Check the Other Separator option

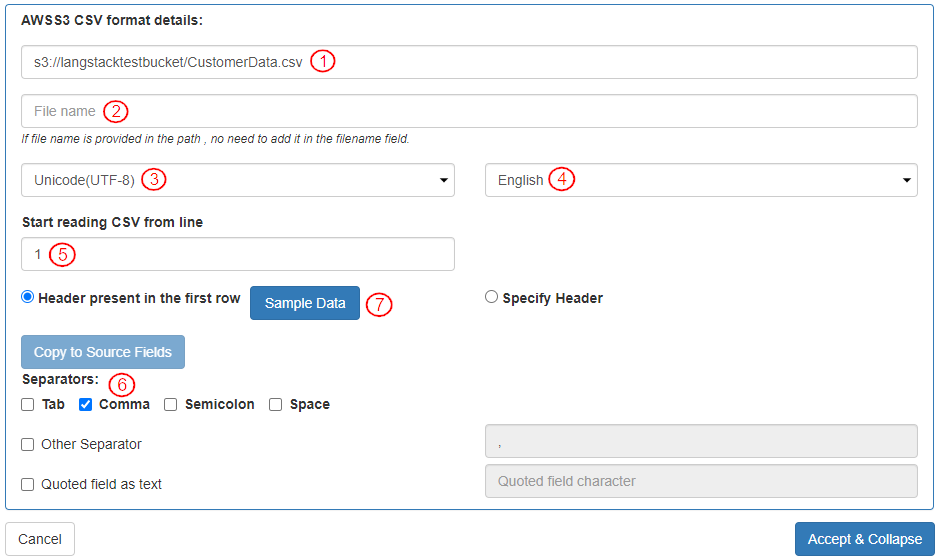pos(28,445)
